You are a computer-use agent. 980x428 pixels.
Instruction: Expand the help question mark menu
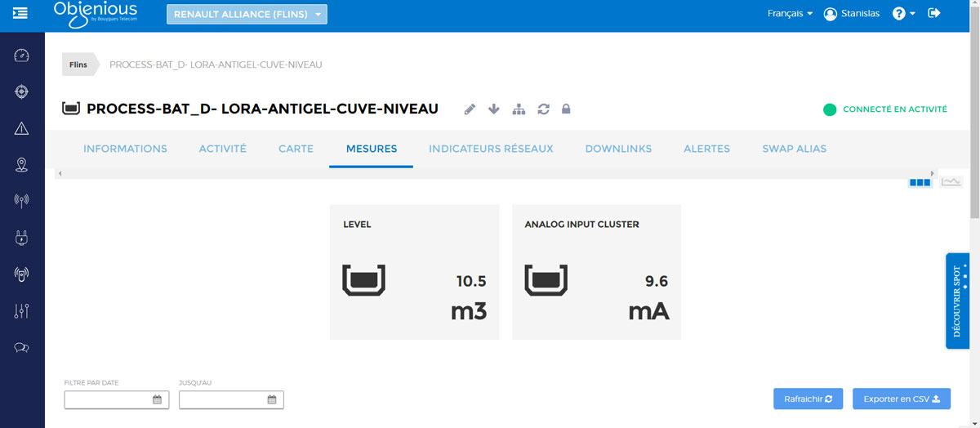pyautogui.click(x=903, y=14)
